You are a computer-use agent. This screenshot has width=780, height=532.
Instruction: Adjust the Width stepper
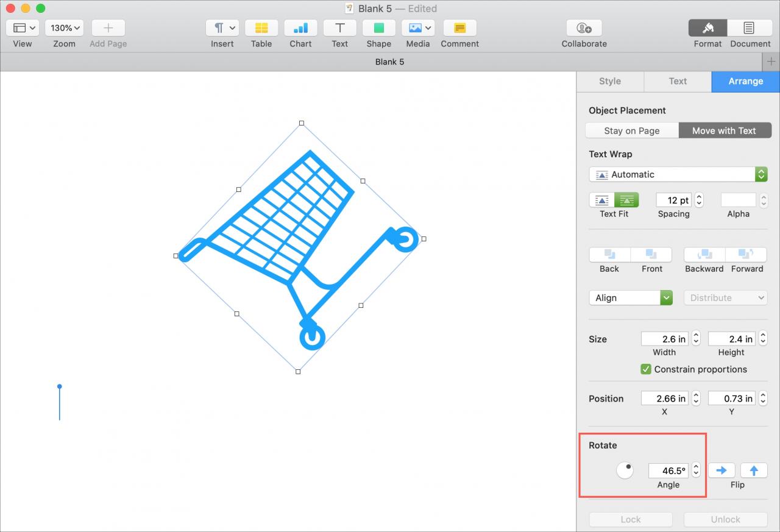pos(696,339)
